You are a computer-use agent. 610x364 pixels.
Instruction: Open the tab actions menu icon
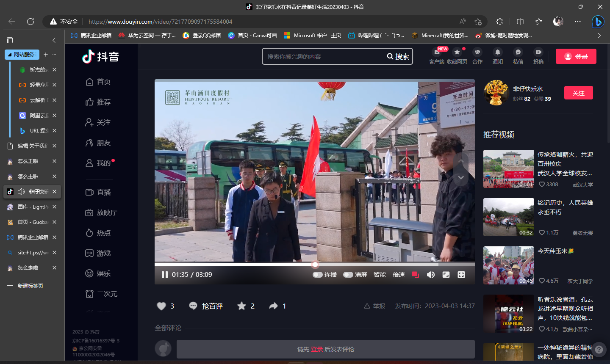10,40
